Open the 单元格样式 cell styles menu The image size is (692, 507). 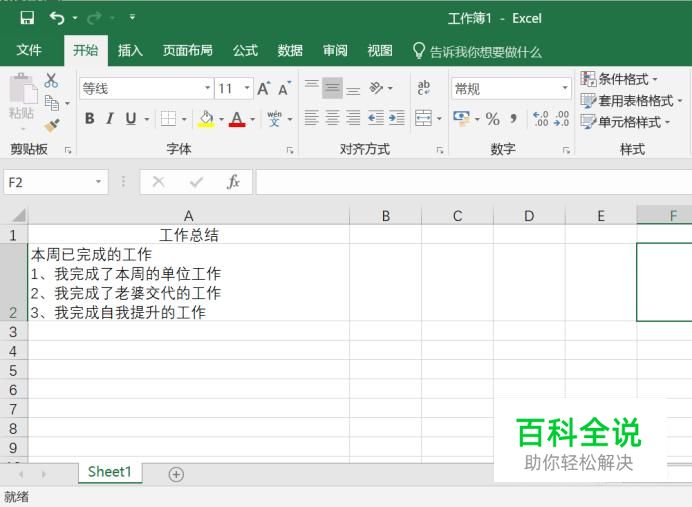[625, 121]
